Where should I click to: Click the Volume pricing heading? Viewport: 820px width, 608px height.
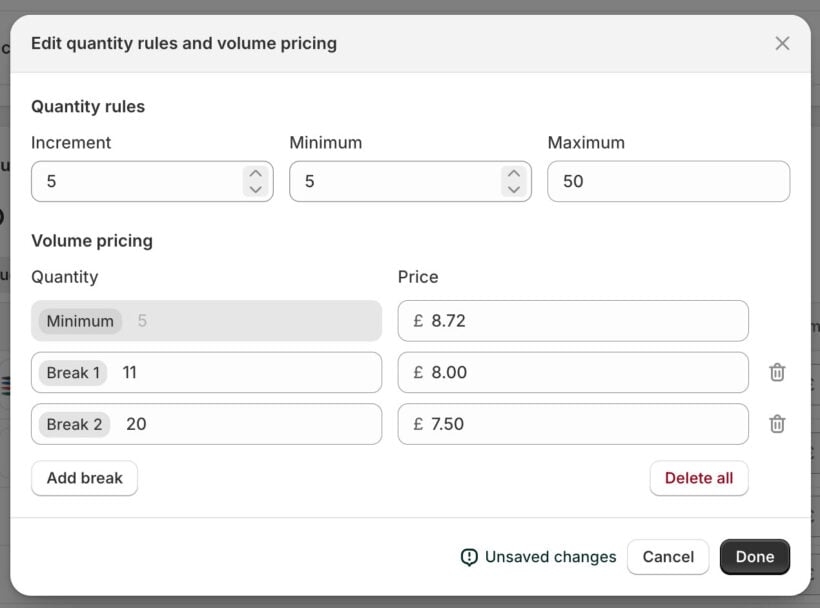pyautogui.click(x=92, y=241)
